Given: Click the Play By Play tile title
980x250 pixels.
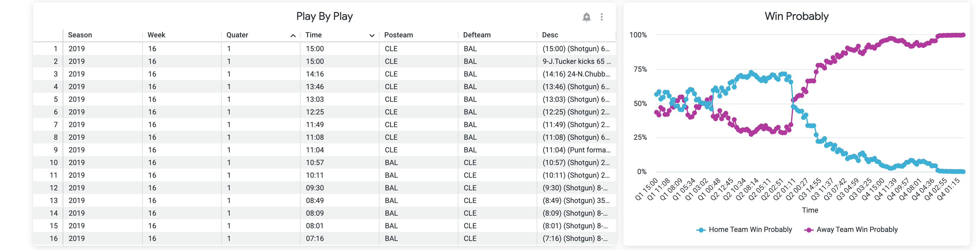Looking at the screenshot, I should pos(325,16).
